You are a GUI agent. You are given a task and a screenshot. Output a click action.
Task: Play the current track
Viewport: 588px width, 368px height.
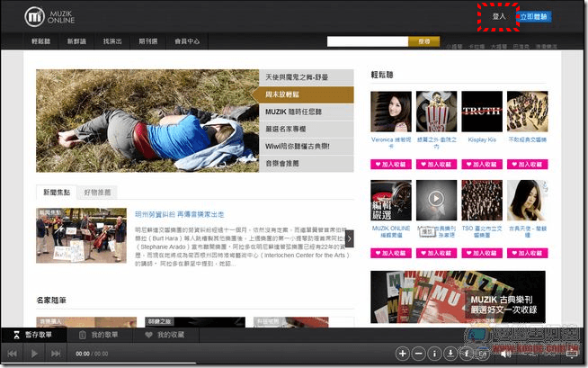point(34,354)
